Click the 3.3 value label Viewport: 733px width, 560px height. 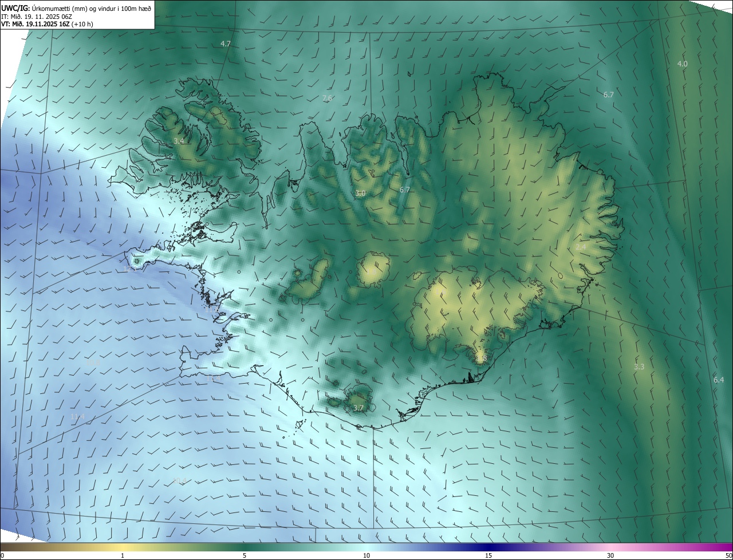click(639, 366)
